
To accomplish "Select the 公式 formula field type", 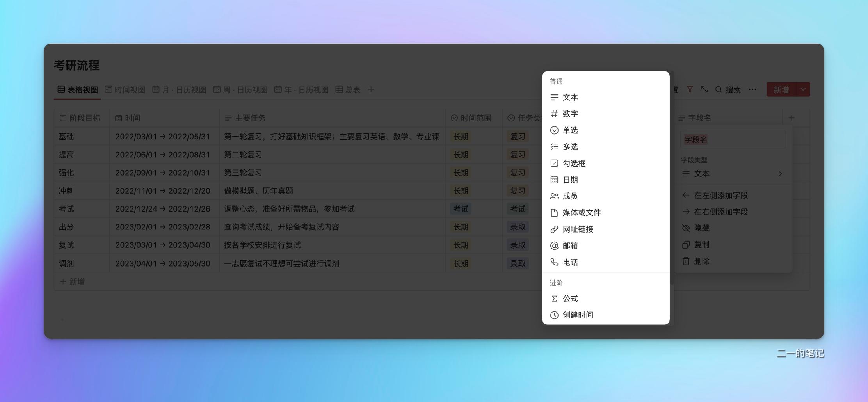I will [570, 298].
